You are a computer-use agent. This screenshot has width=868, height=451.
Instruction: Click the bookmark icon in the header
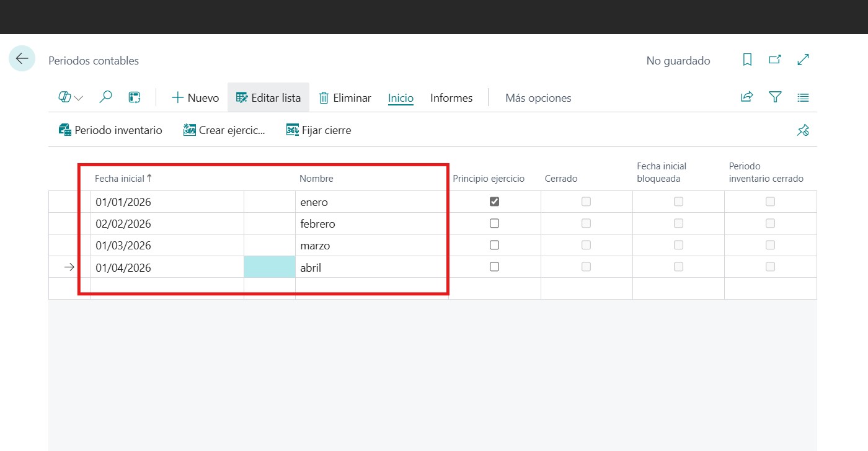pyautogui.click(x=747, y=60)
